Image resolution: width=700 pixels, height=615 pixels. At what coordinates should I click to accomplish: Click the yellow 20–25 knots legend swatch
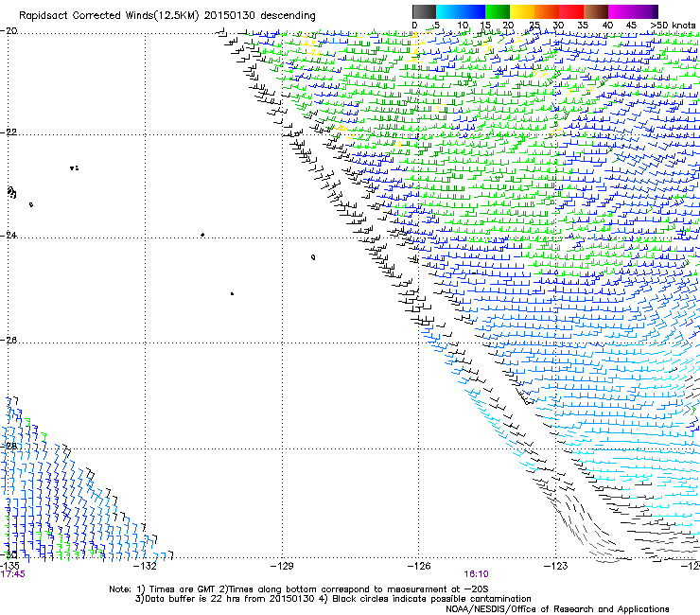522,11
